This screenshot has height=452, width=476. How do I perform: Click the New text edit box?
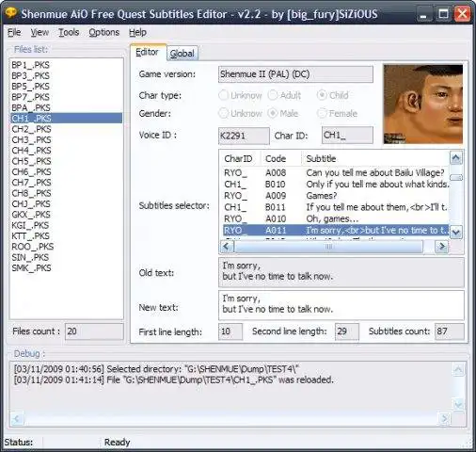341,305
